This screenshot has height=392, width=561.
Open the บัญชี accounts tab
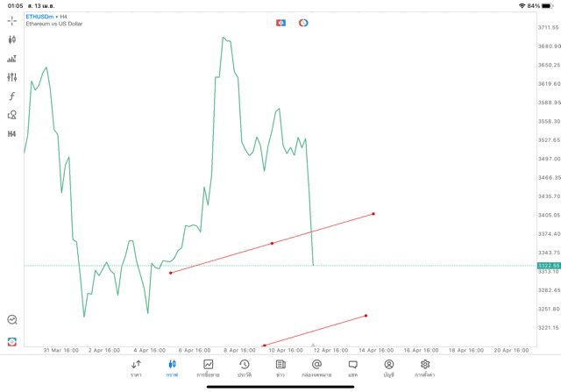[x=388, y=368]
